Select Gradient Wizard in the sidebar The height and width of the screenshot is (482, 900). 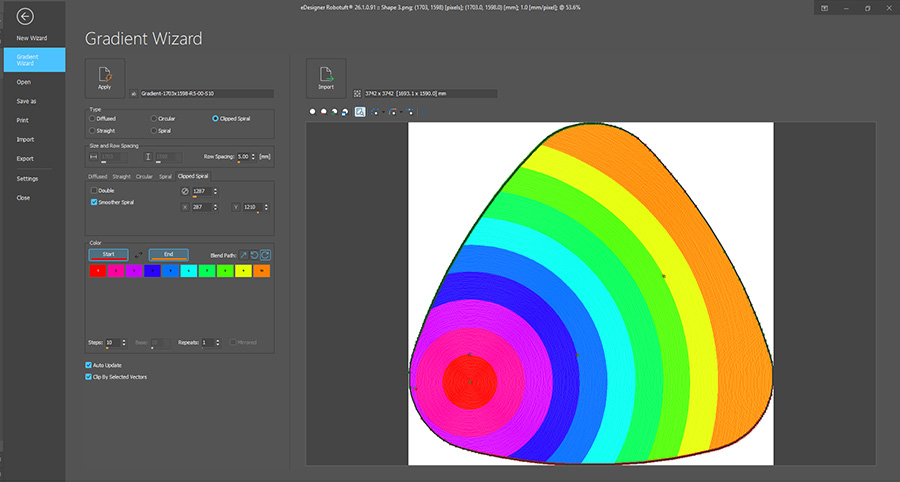pos(34,60)
